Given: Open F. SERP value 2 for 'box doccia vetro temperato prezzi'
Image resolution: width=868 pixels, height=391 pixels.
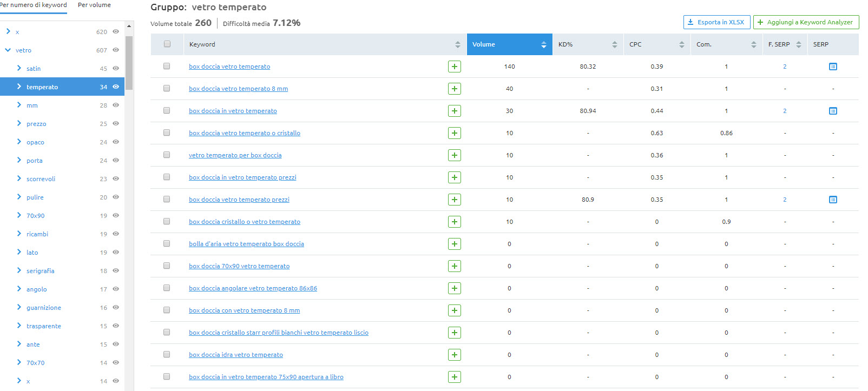Looking at the screenshot, I should point(785,200).
